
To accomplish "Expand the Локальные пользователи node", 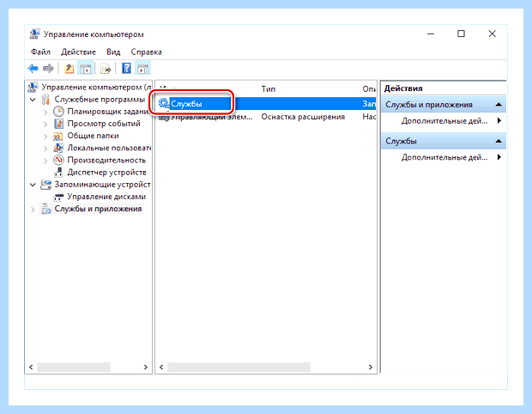I will coord(45,149).
